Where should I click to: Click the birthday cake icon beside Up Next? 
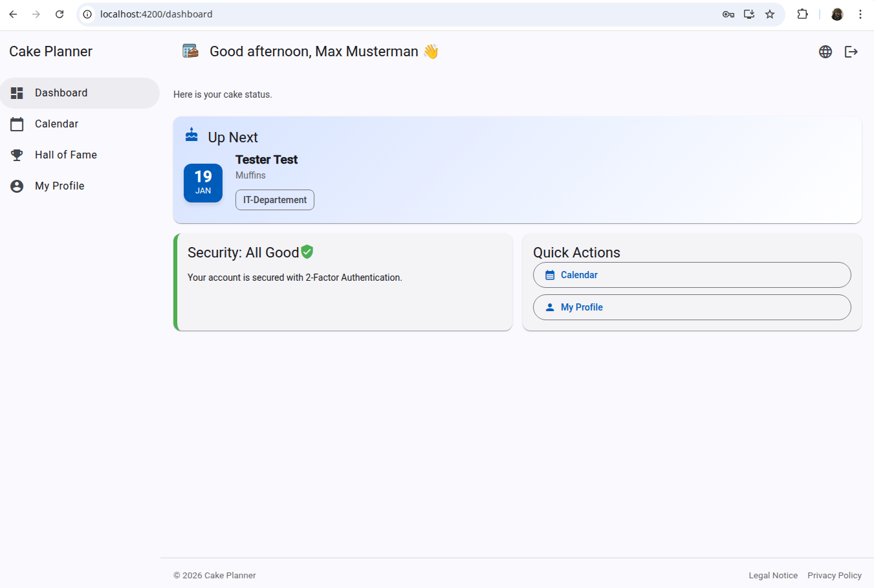(x=191, y=135)
